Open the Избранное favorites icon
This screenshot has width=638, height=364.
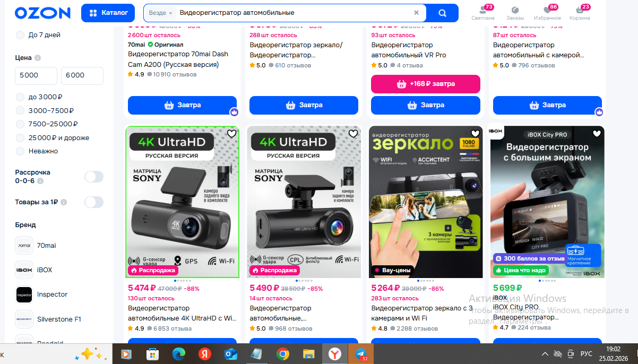click(547, 13)
